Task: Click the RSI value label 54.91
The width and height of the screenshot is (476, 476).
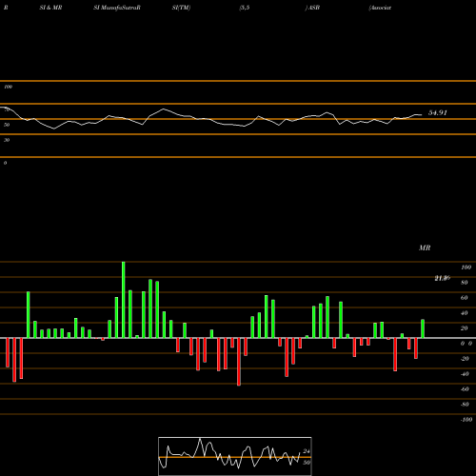Action: point(438,112)
